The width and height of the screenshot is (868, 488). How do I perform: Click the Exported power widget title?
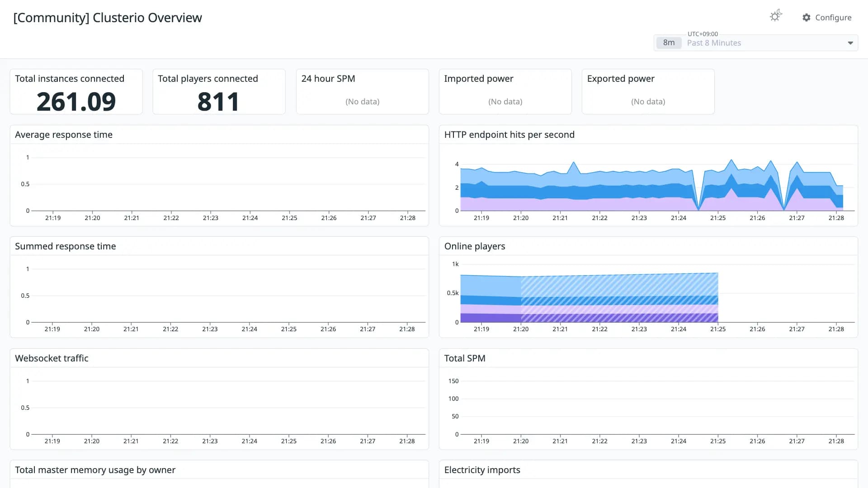click(x=621, y=79)
